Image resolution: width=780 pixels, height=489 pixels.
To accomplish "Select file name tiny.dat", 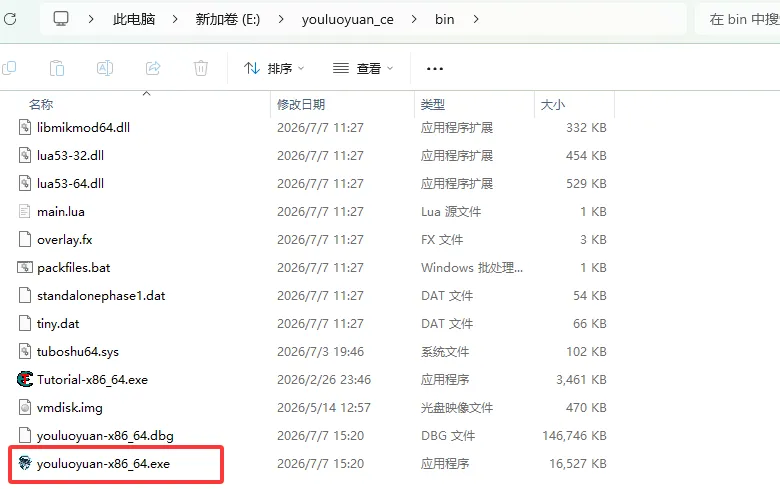I will [58, 323].
